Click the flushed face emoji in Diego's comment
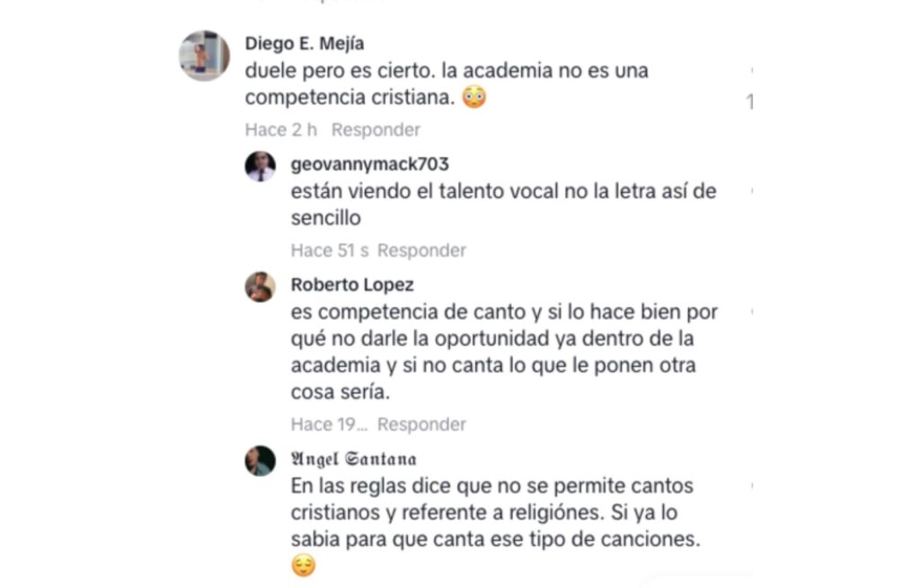Screen dimensions: 920x588 (474, 98)
